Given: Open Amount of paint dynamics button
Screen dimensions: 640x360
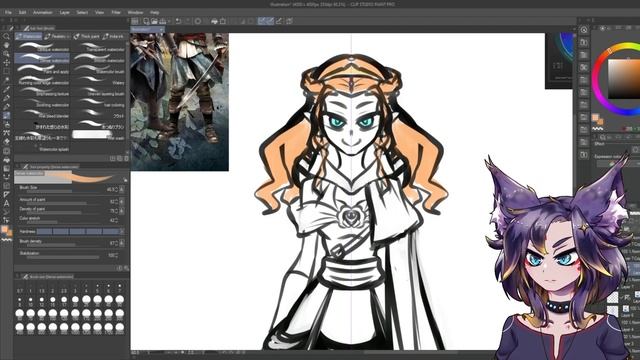Looking at the screenshot, I should (122, 201).
